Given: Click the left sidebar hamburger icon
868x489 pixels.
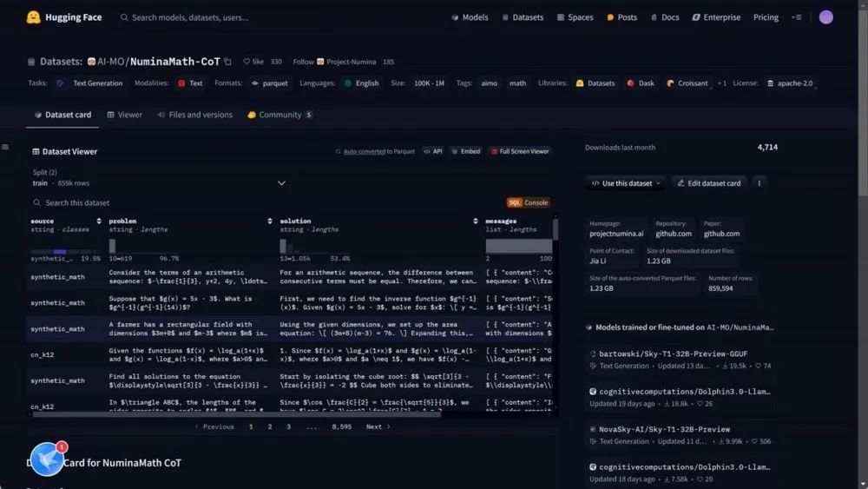Looking at the screenshot, I should point(5,147).
